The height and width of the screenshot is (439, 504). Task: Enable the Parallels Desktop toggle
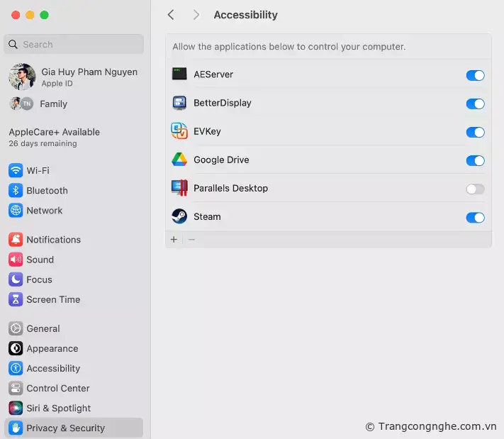[x=475, y=189]
